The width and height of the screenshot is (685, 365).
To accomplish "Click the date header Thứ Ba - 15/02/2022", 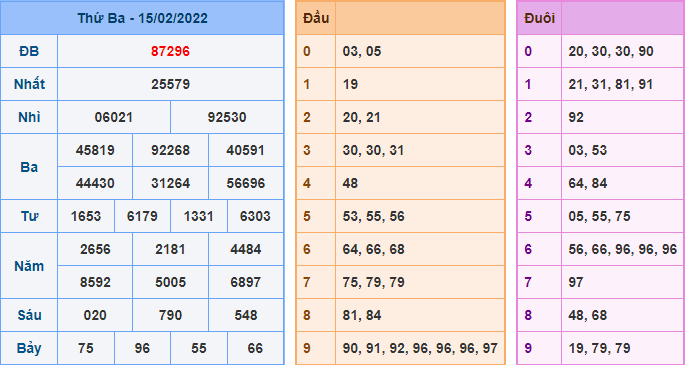I will [x=142, y=18].
